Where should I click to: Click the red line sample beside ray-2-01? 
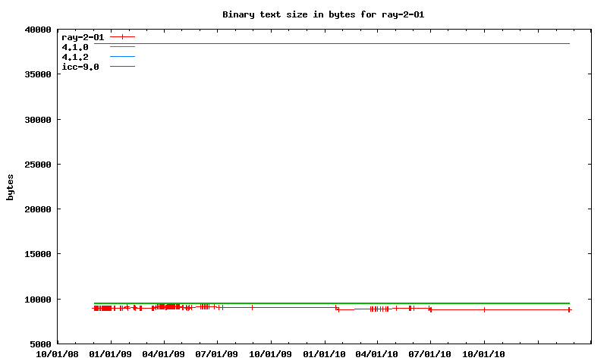coord(122,37)
